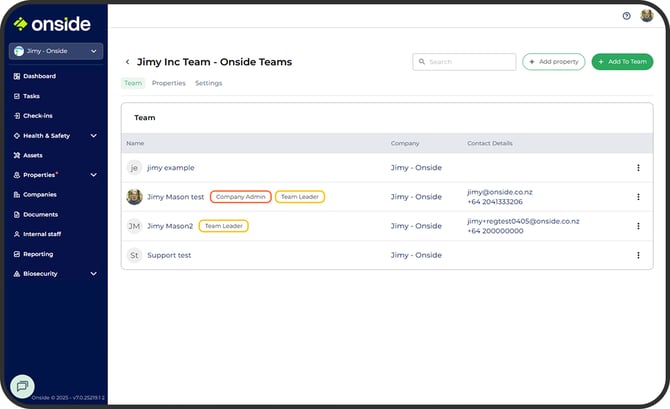Open options menu for Support test row
This screenshot has height=409, width=670.
click(638, 255)
